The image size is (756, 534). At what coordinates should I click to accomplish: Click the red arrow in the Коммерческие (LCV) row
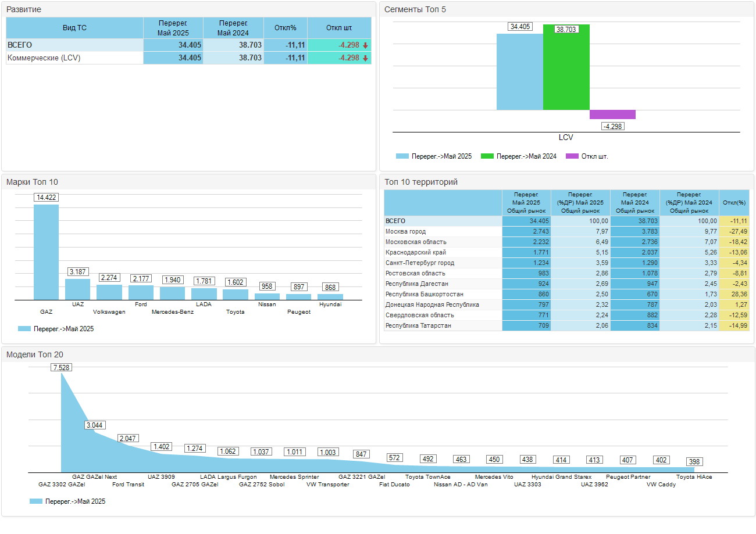(365, 58)
